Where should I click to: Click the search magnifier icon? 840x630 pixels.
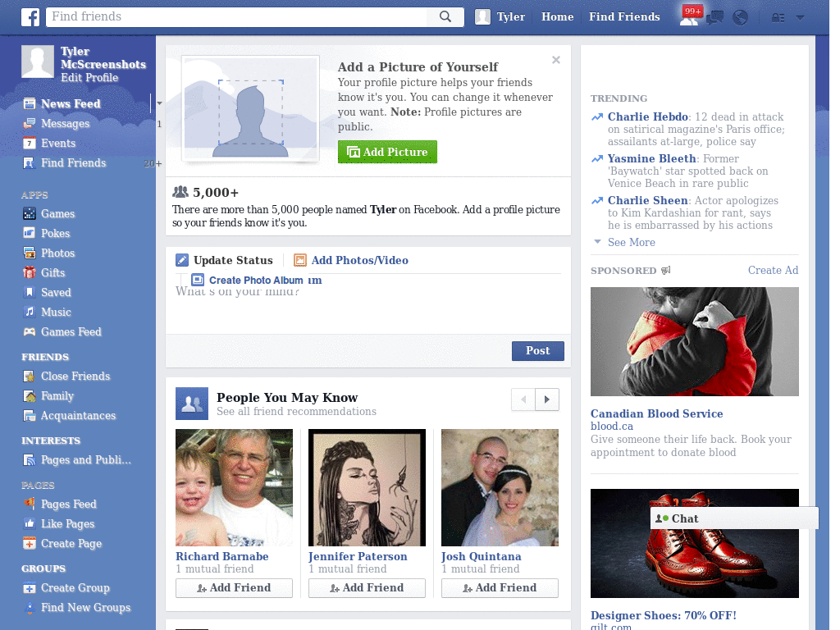445,16
